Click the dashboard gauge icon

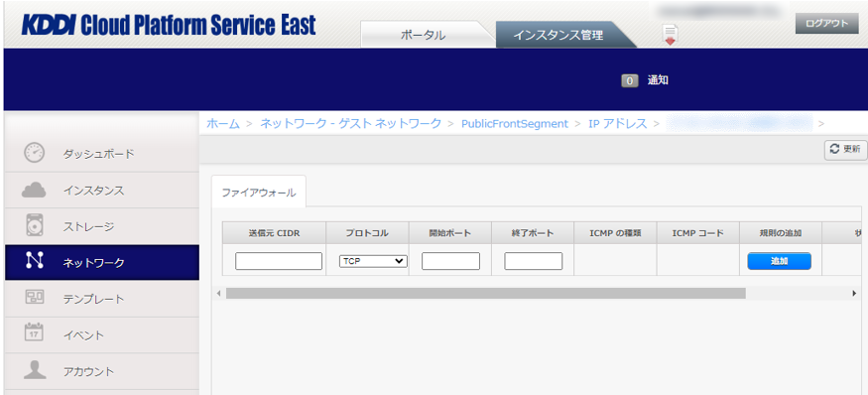(35, 153)
